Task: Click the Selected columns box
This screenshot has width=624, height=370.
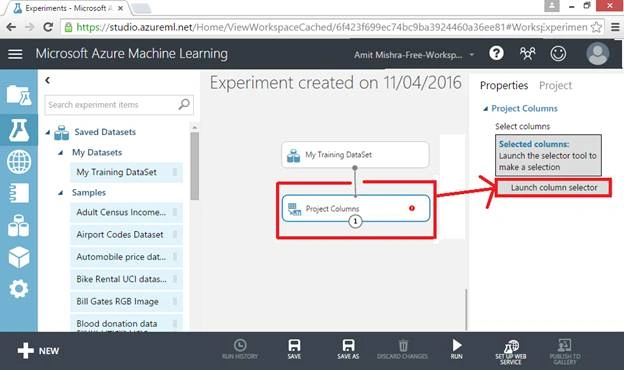Action: coord(548,156)
